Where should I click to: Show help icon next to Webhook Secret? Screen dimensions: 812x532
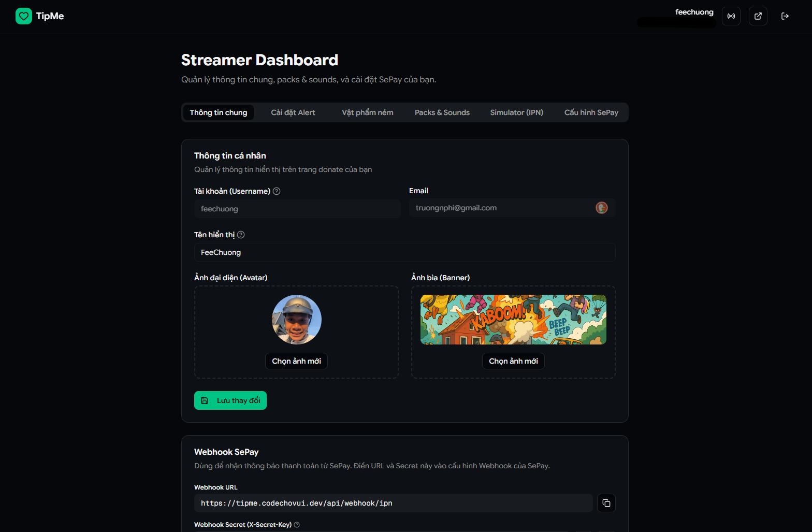[x=297, y=525]
